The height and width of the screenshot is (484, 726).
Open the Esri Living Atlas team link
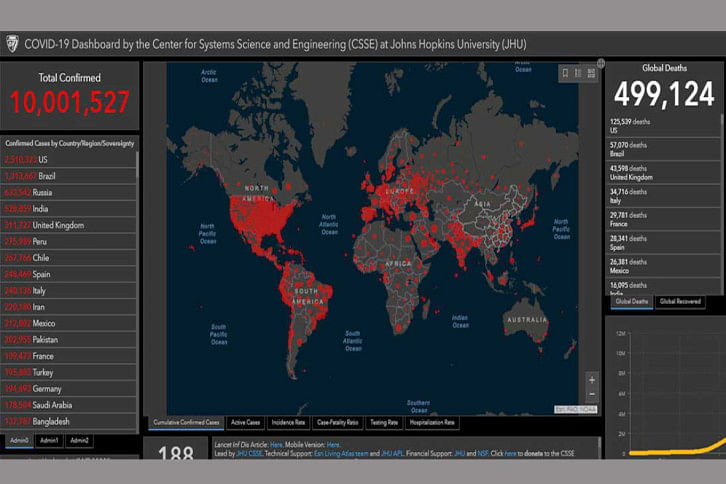(x=341, y=453)
